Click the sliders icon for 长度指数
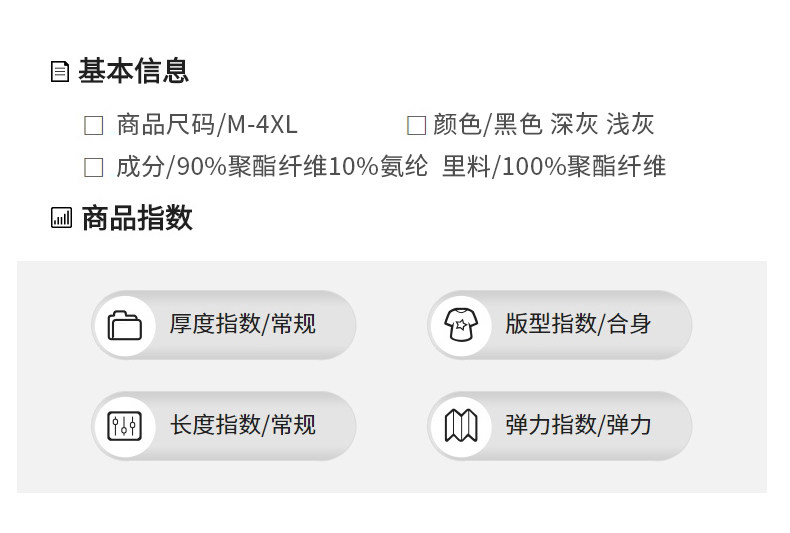 [x=125, y=426]
